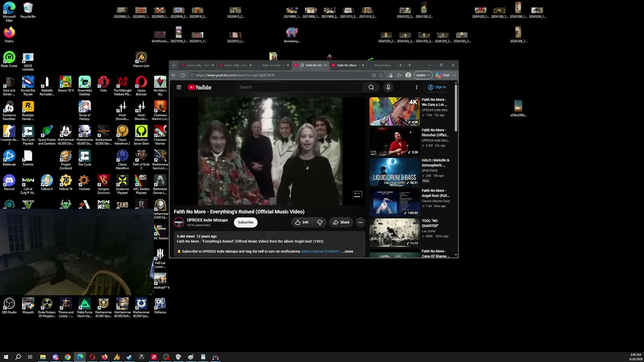
Task: Switch to the rightmost Faith No More tab
Action: 348,65
